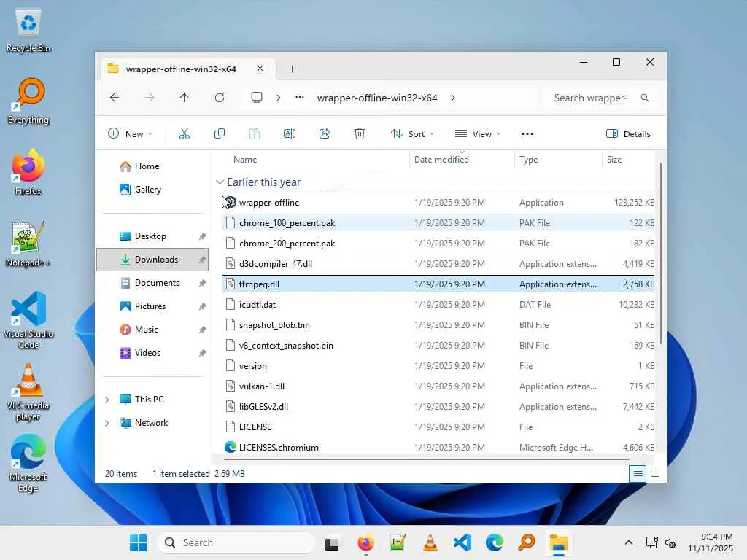Image resolution: width=747 pixels, height=560 pixels.
Task: Open VLC from the taskbar
Action: [430, 542]
